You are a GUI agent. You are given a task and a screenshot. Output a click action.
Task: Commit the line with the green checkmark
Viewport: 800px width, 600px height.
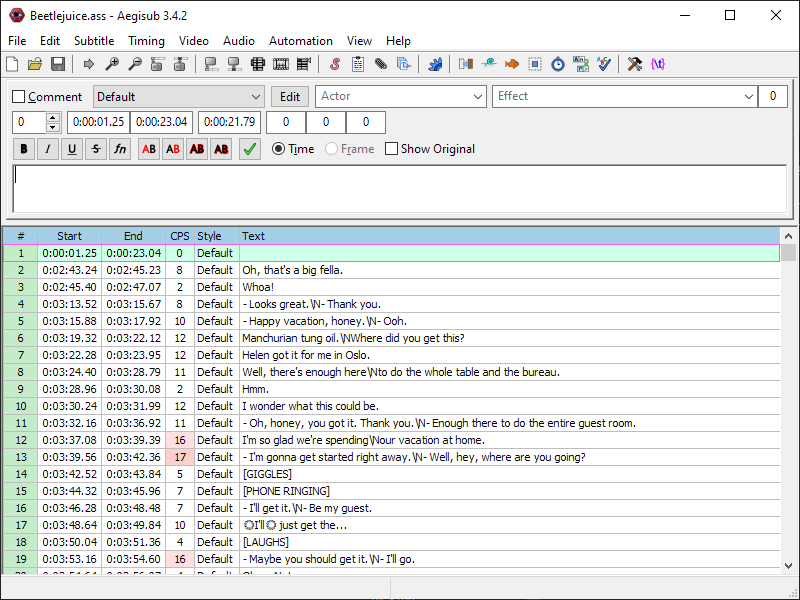[x=250, y=149]
